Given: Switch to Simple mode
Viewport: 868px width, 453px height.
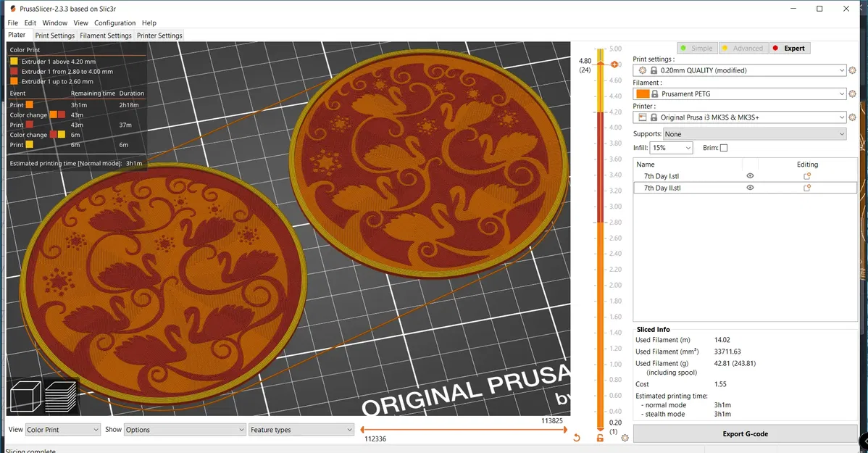Looking at the screenshot, I should [x=697, y=48].
